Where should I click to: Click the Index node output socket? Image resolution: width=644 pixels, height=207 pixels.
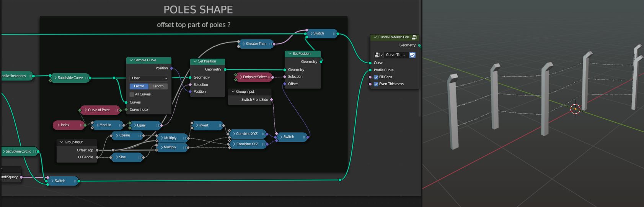coord(85,125)
